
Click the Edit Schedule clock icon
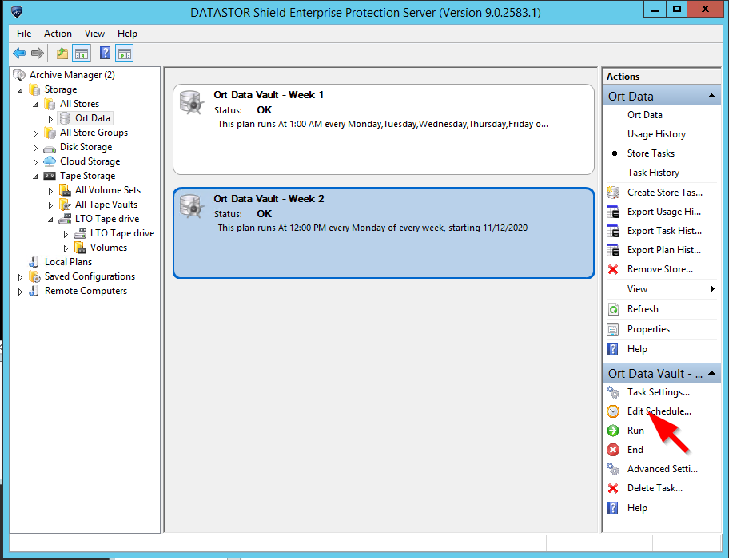[x=613, y=411]
